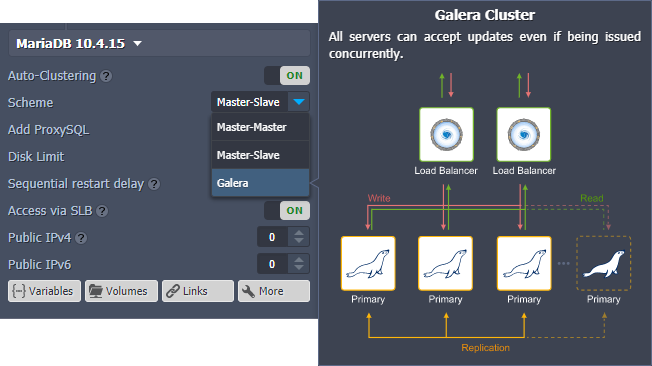The width and height of the screenshot is (652, 366).
Task: Click the dashed optional Primary node icon
Action: (603, 263)
